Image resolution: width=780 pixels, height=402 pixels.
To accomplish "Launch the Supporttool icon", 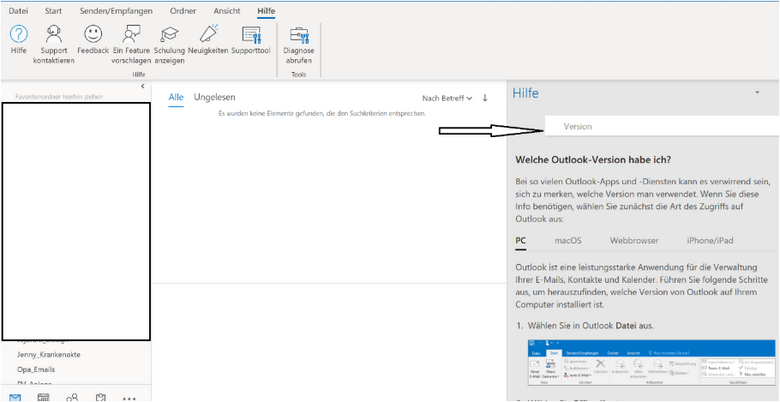I will tap(251, 34).
